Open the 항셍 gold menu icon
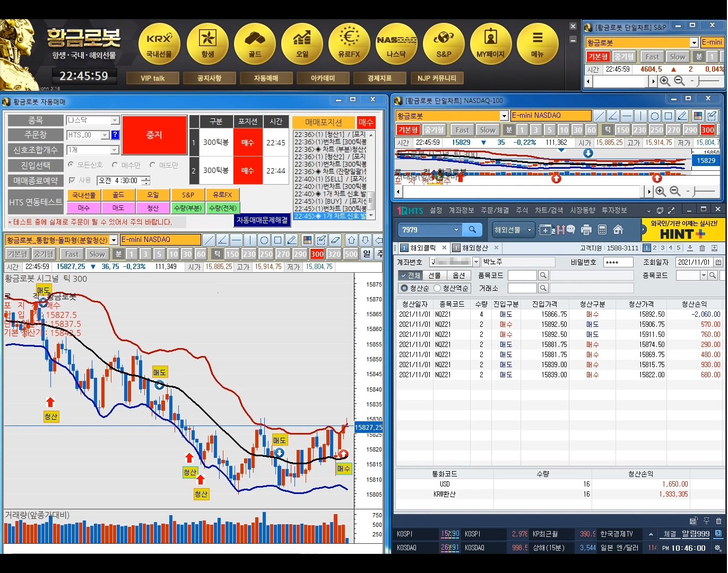 (x=207, y=44)
